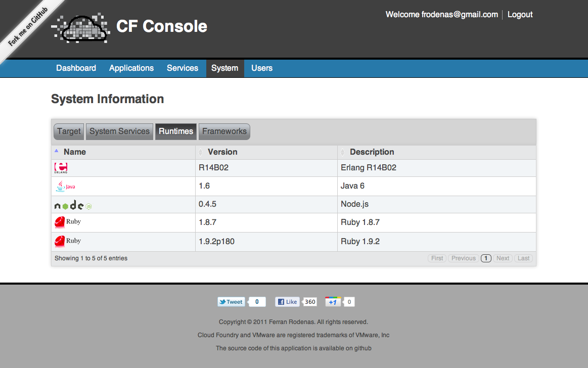
Task: Click the Tweet button
Action: 231,302
